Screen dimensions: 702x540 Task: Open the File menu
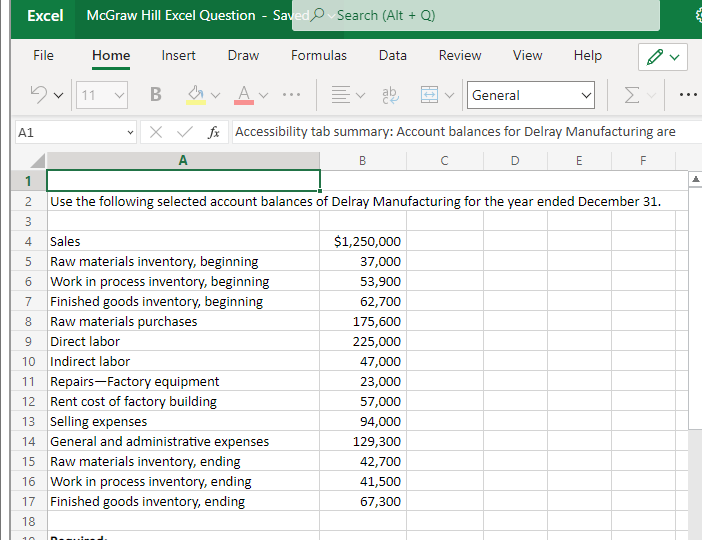(x=43, y=56)
